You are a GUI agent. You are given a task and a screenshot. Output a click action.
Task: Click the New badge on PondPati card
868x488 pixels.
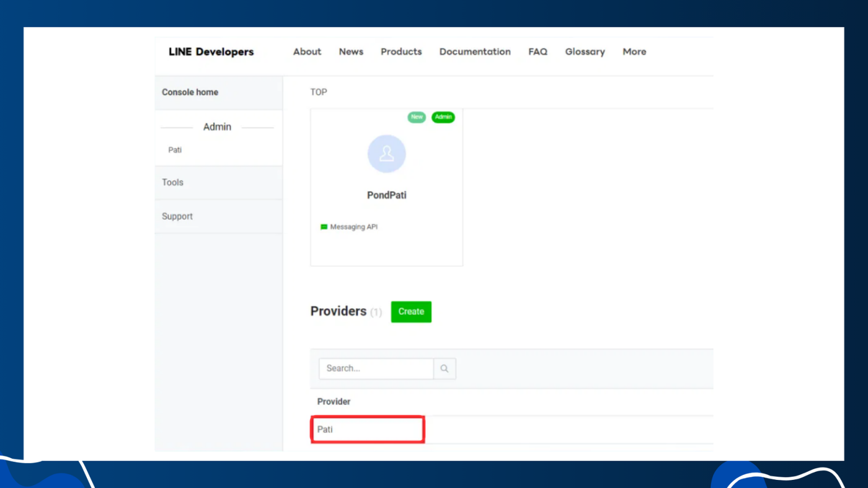(x=417, y=117)
